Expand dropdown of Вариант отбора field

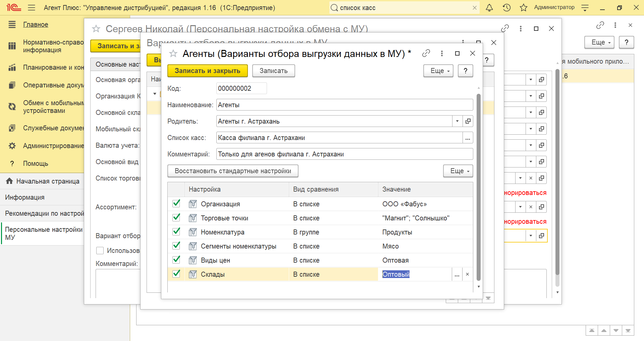(531, 235)
